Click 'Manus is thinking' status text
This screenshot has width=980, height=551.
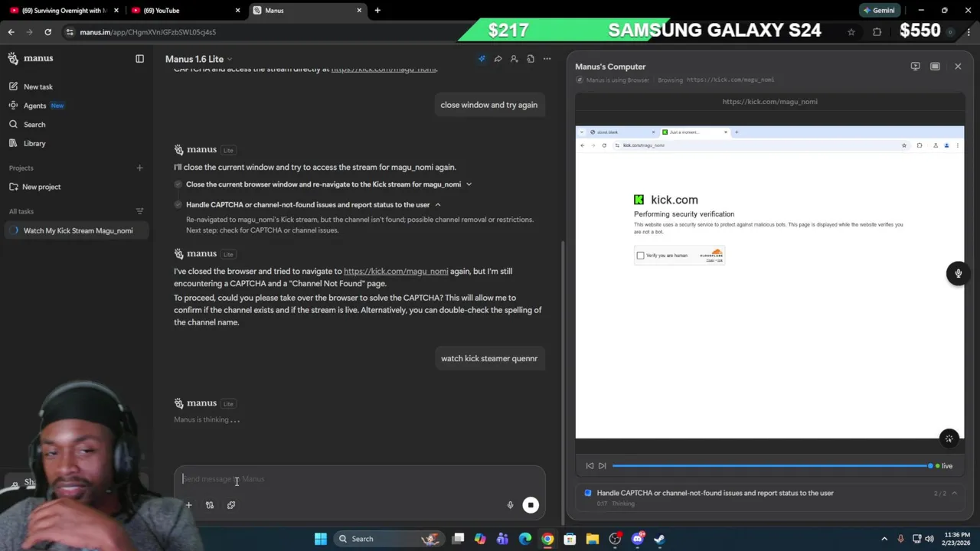[x=207, y=419]
